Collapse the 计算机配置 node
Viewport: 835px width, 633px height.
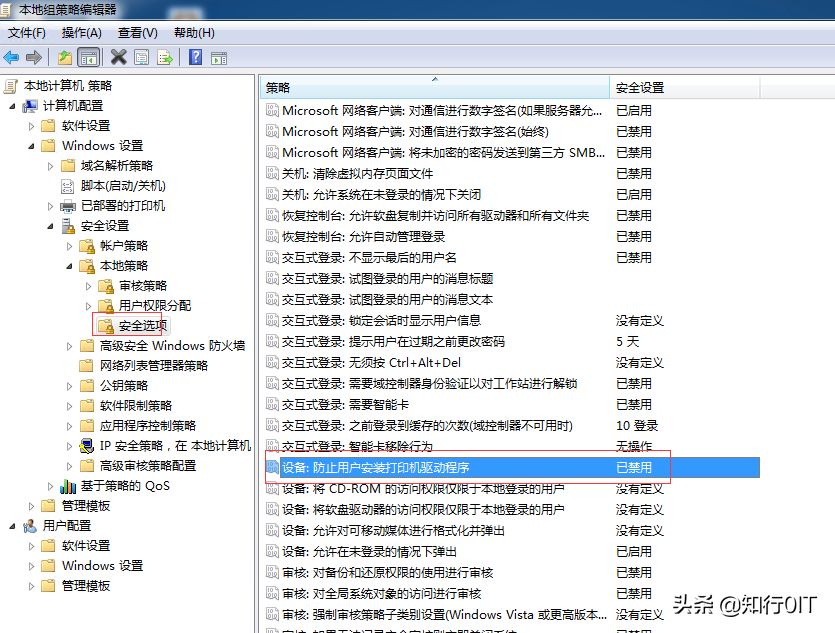(12, 106)
